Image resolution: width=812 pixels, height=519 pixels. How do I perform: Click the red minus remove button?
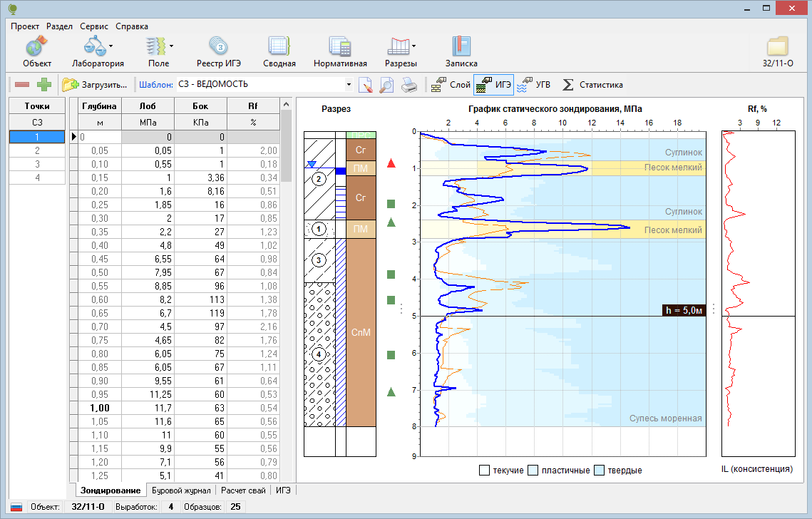tap(22, 85)
